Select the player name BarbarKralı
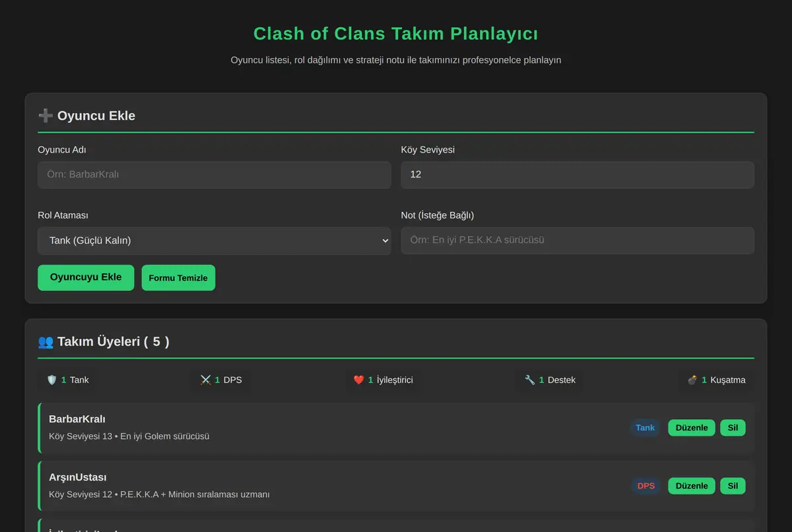 pyautogui.click(x=77, y=419)
